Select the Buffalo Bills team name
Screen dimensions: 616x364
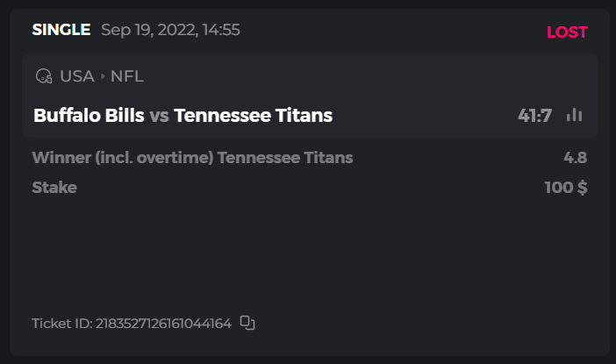[x=89, y=115]
